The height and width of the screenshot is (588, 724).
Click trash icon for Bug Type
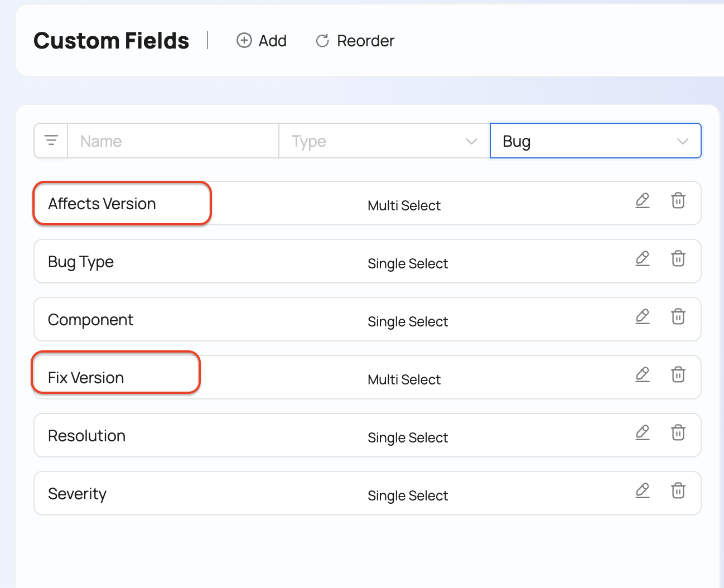678,259
